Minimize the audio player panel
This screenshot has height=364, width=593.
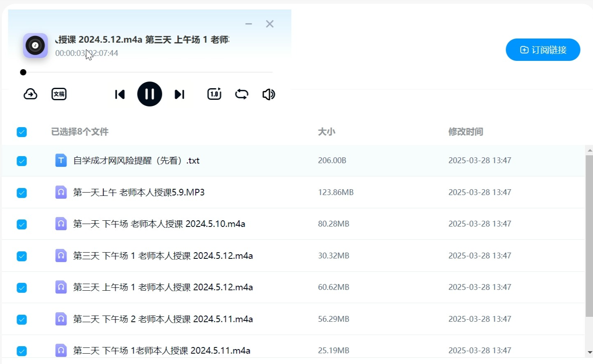tap(248, 24)
